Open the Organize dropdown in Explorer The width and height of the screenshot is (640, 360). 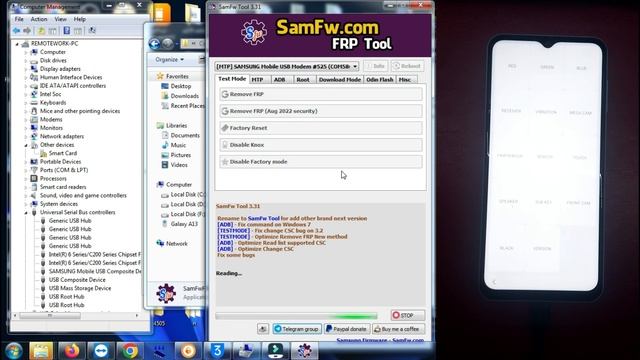[x=169, y=60]
